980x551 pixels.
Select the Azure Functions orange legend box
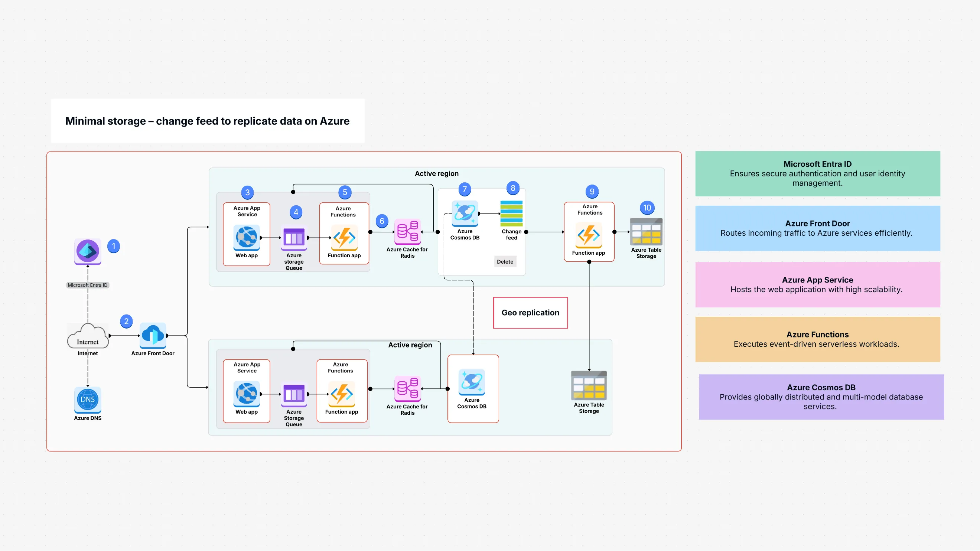tap(817, 339)
